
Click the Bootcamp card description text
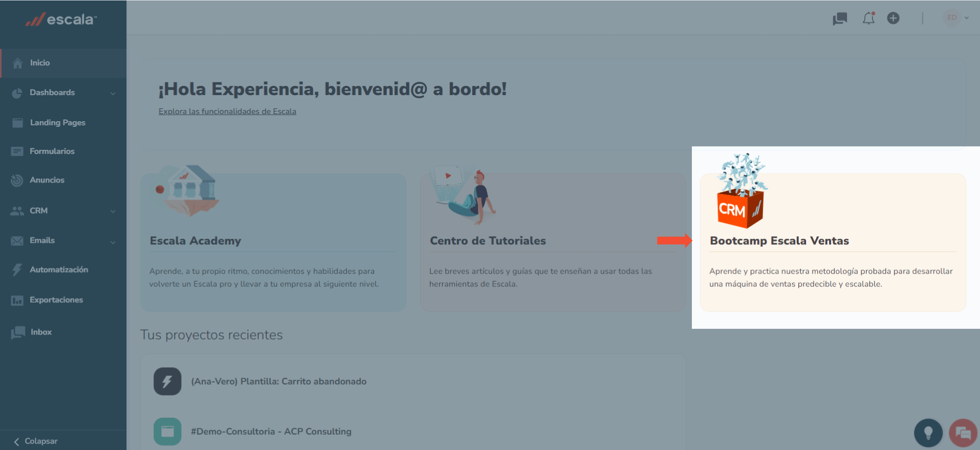(x=831, y=278)
